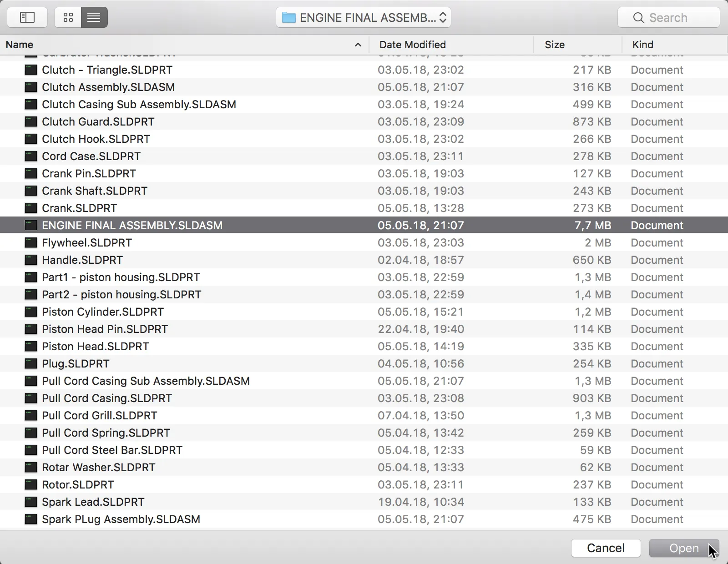Select Clutch - Triangle.SLDPRT file icon
This screenshot has height=564, width=728.
click(x=30, y=70)
